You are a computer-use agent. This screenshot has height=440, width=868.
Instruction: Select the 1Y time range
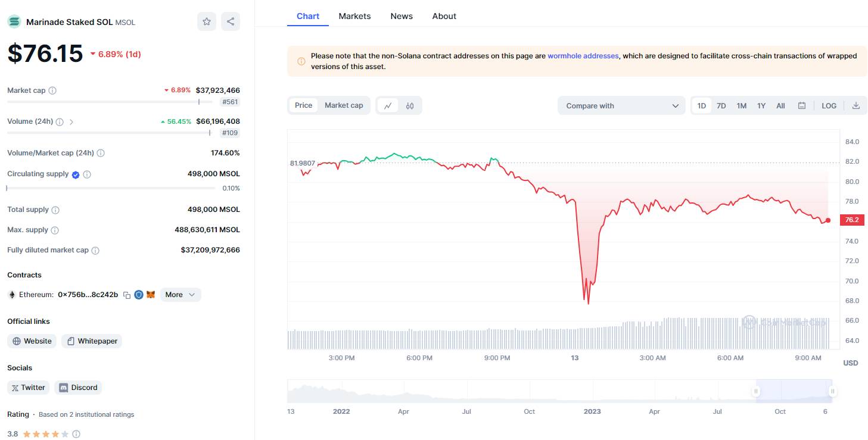tap(761, 106)
